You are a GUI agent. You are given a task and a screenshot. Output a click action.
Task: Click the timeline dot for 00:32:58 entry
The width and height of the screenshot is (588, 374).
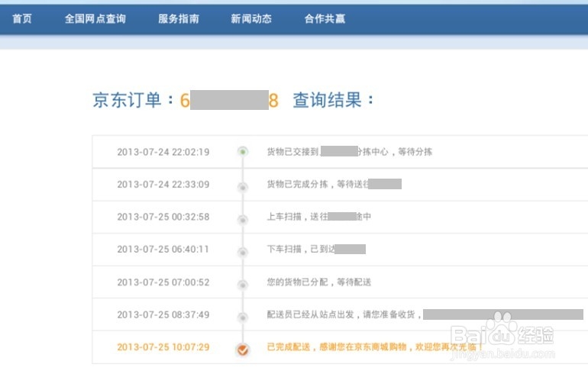pyautogui.click(x=243, y=220)
